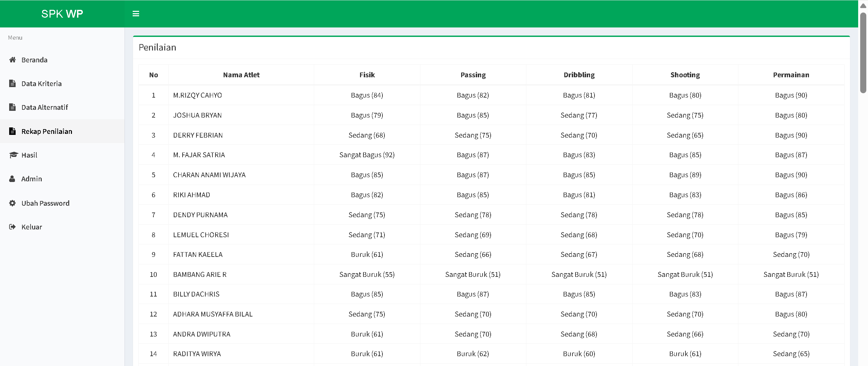
Task: Click the scrollbar up arrow
Action: click(863, 6)
